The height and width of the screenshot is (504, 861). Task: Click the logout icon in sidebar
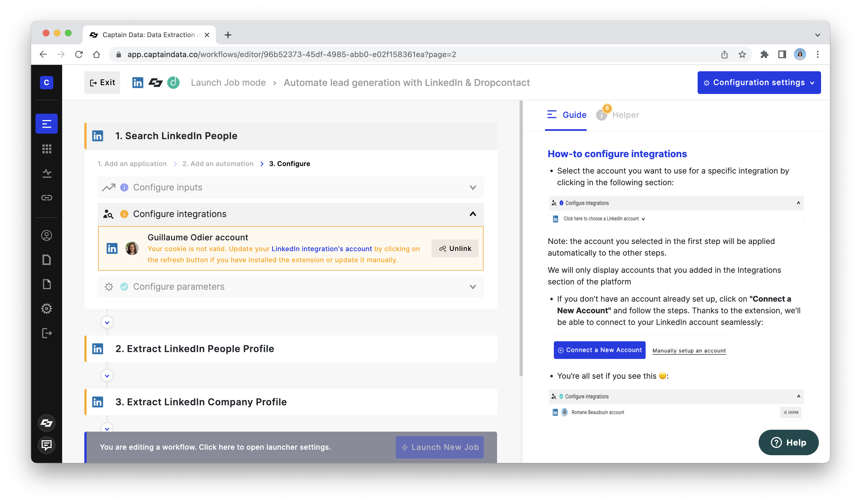tap(47, 333)
